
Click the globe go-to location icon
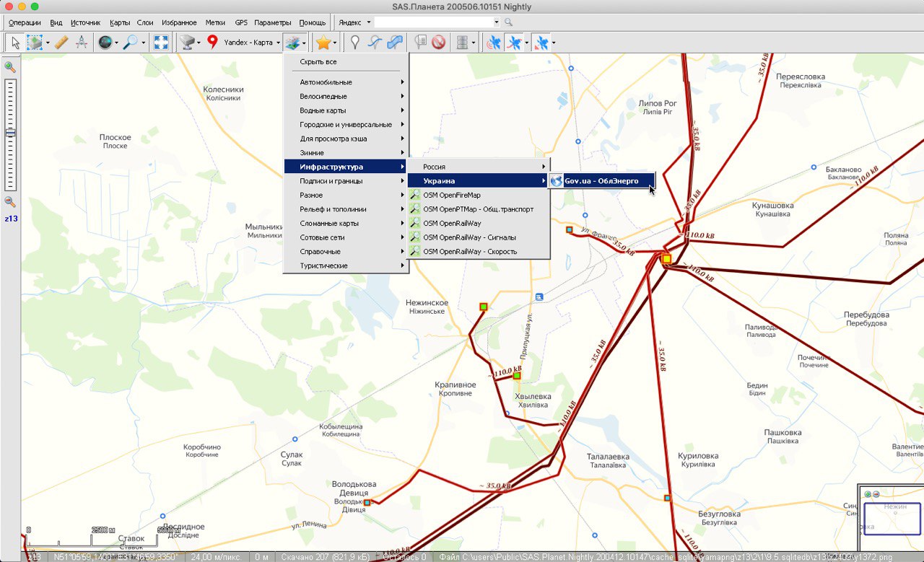coord(105,43)
